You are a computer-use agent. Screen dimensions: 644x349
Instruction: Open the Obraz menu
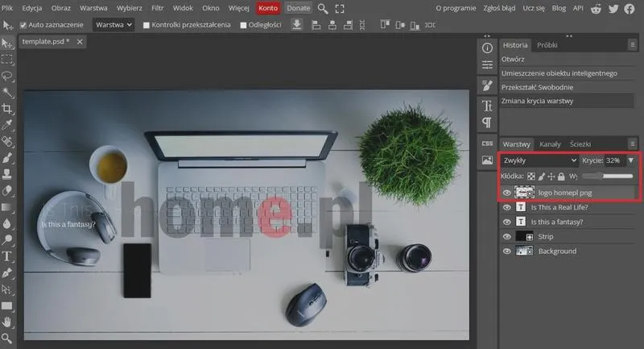(x=61, y=8)
